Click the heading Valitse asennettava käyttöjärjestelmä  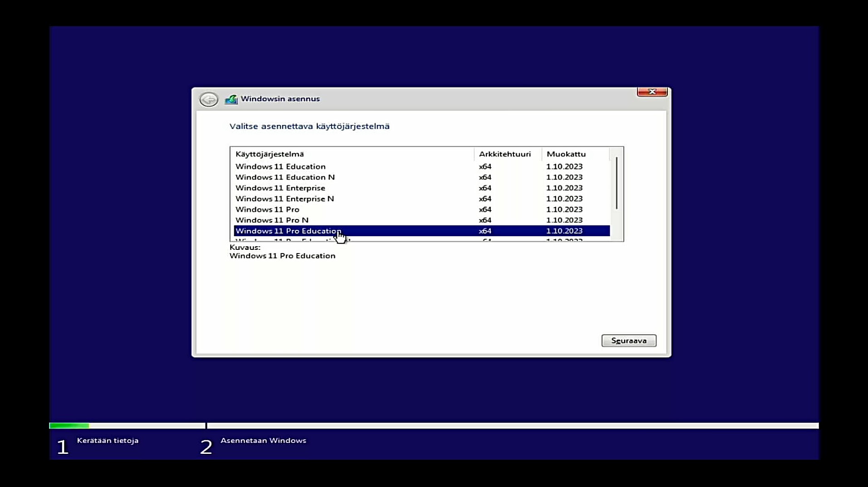[310, 126]
